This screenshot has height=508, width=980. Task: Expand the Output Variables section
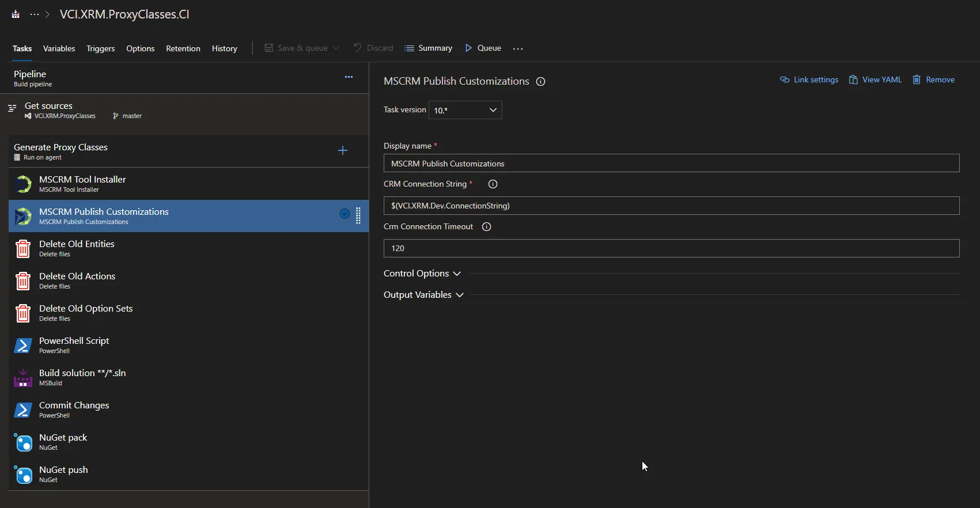[x=423, y=295]
